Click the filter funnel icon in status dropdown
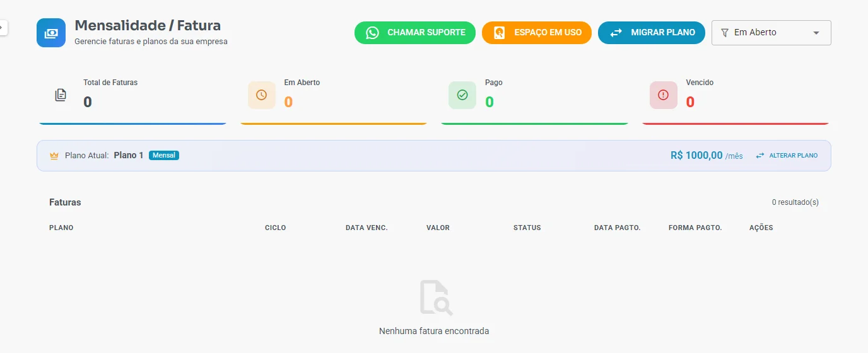Image resolution: width=868 pixels, height=353 pixels. pos(725,32)
